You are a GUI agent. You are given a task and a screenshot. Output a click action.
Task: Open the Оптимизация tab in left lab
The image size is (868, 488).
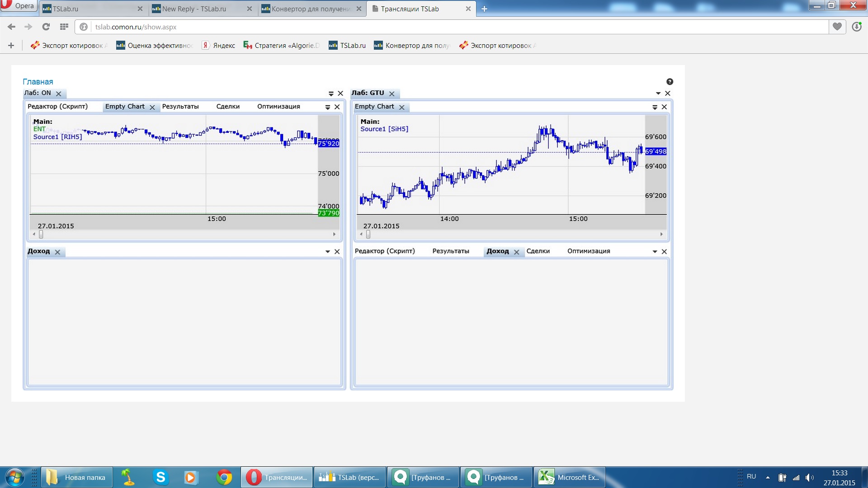click(x=278, y=107)
